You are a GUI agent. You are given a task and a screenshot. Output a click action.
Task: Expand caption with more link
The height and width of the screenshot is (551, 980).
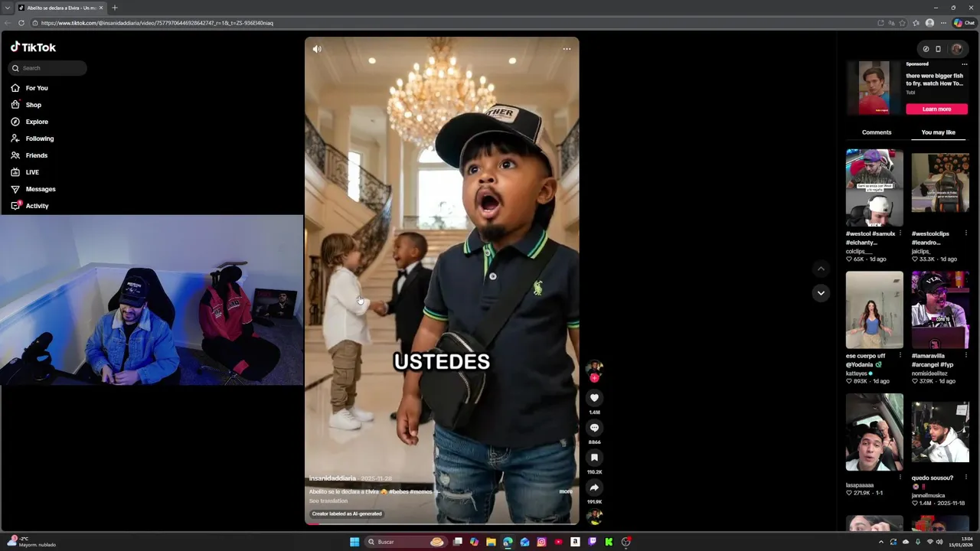tap(566, 491)
